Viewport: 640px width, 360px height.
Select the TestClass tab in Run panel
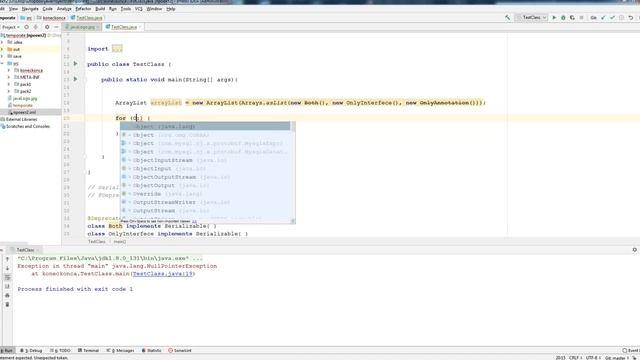(25, 250)
